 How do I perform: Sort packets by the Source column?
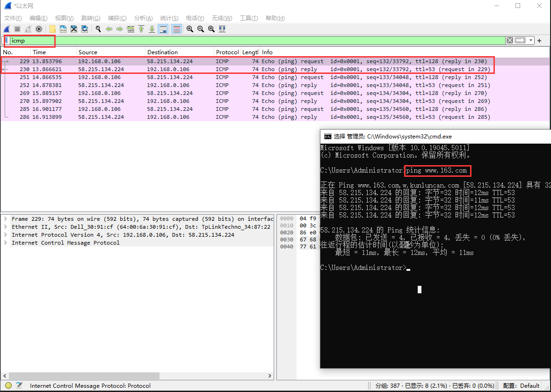111,52
